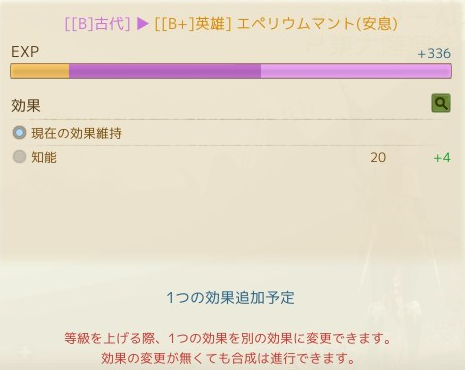Click the EXP label
Screen dimensions: 465x370
click(x=25, y=52)
